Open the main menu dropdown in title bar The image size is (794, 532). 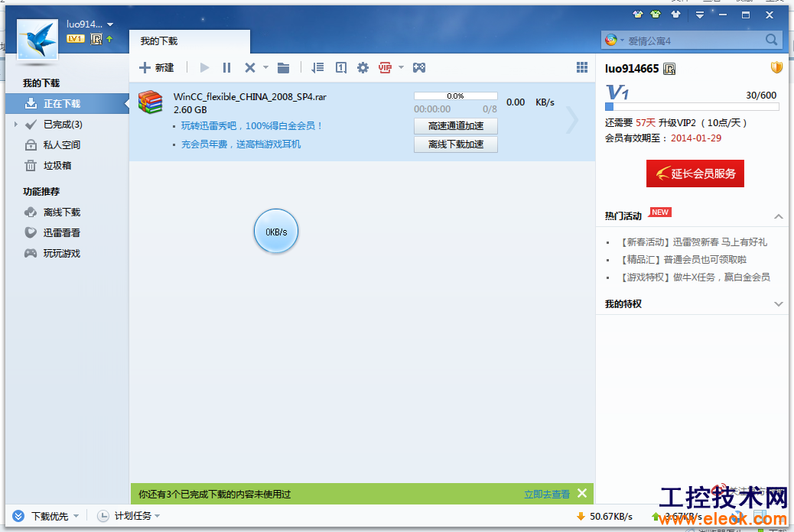[700, 15]
